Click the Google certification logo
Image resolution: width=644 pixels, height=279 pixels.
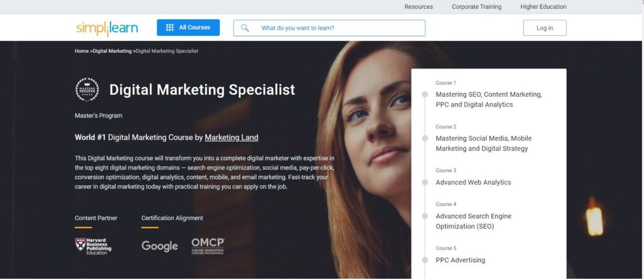coord(160,246)
